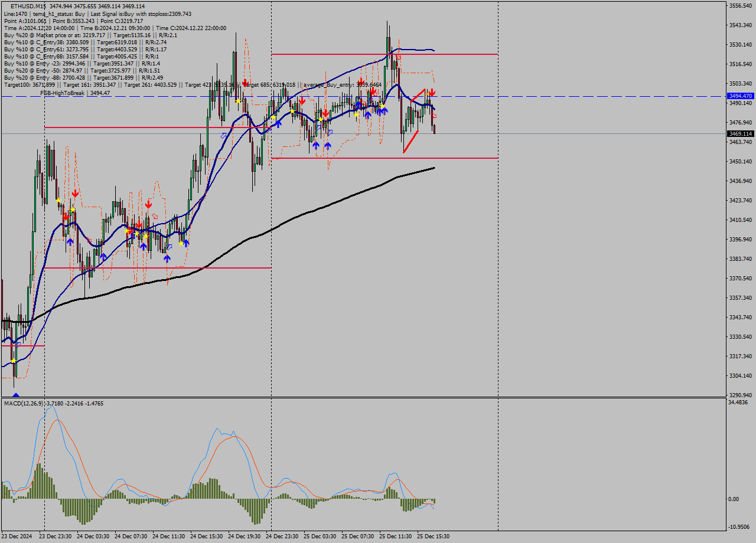The width and height of the screenshot is (756, 543).
Task: Click the 3304.140 price scale label
Action: 741,375
